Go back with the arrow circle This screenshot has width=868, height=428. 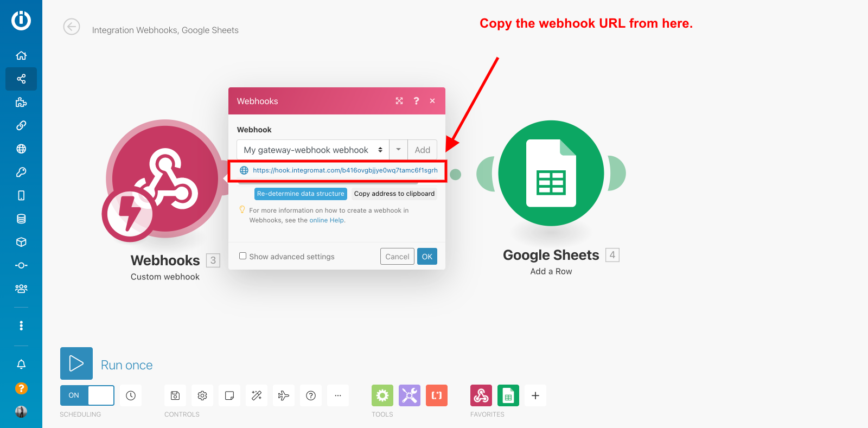(72, 27)
